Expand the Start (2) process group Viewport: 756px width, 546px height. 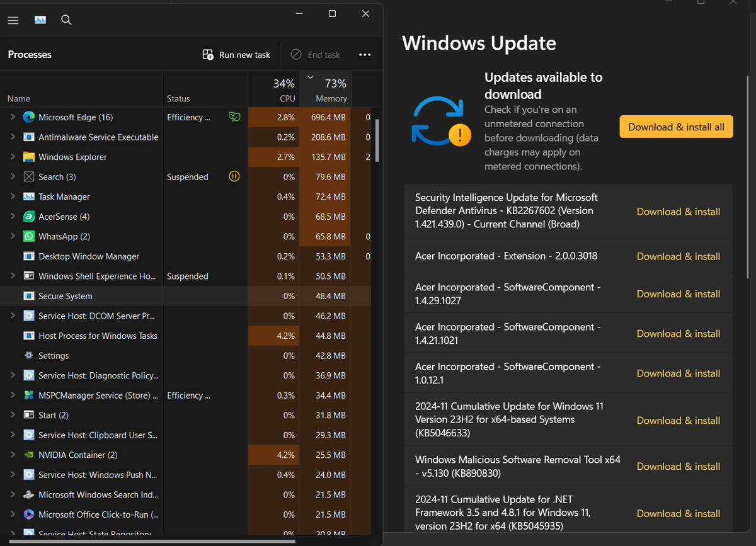coord(13,415)
